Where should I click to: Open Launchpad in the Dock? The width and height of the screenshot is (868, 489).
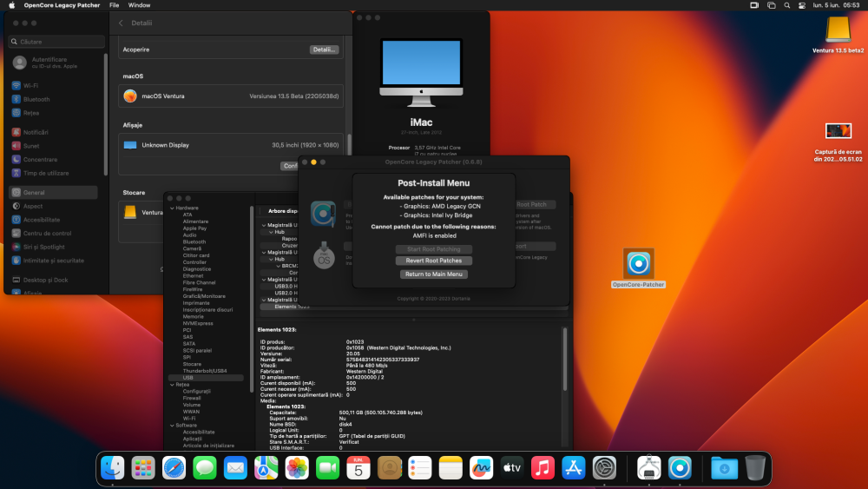pos(143,468)
